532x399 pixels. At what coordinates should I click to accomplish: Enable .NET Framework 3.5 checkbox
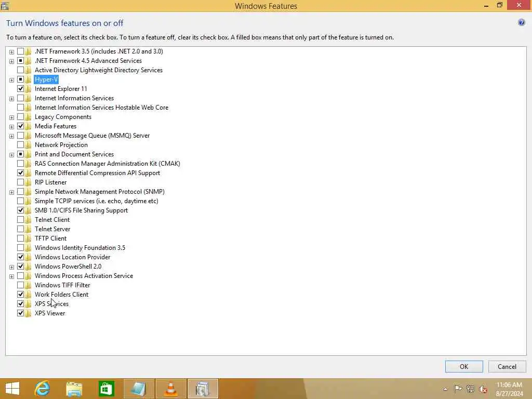(20, 51)
